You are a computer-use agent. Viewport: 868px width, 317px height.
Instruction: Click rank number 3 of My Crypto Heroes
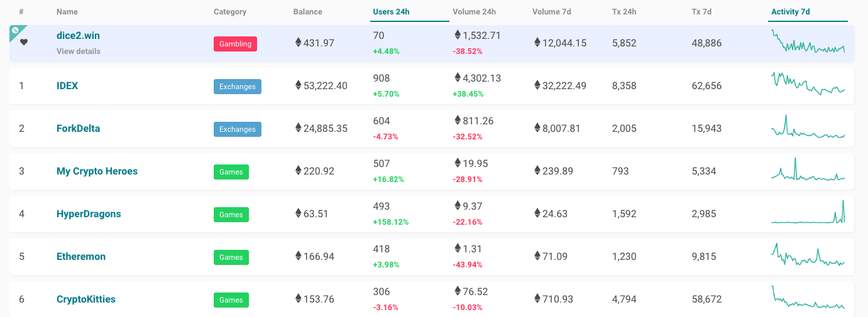(21, 171)
